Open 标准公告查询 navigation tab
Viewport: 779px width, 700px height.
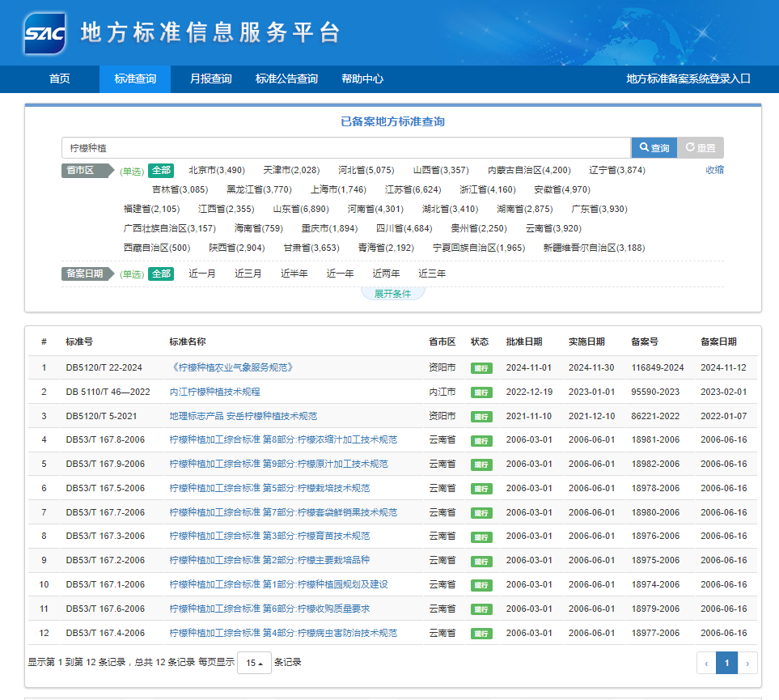tap(286, 79)
